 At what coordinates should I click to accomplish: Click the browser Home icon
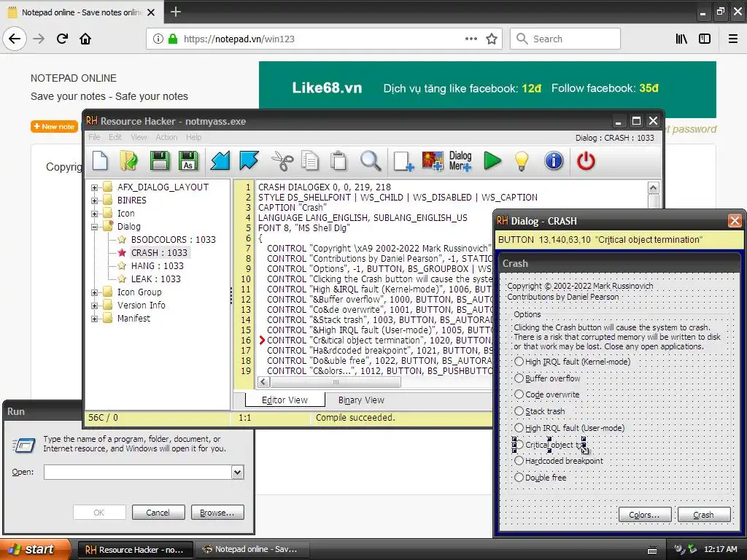(85, 39)
